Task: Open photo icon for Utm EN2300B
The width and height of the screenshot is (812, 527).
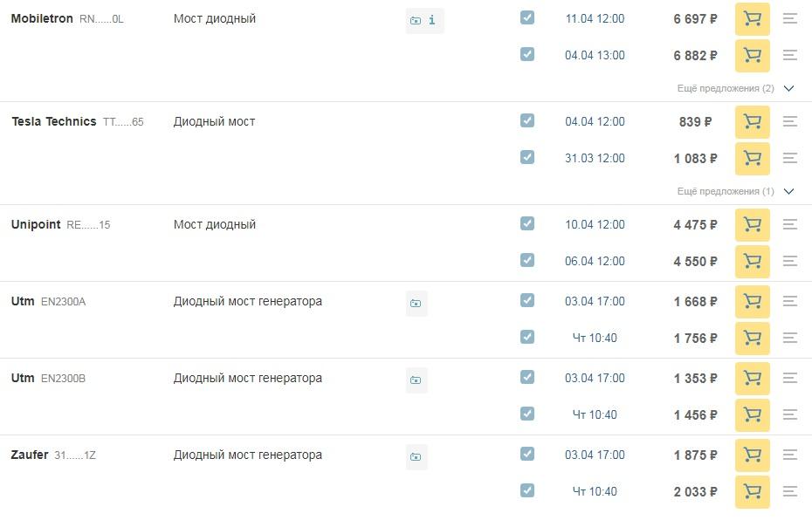Action: coord(416,380)
